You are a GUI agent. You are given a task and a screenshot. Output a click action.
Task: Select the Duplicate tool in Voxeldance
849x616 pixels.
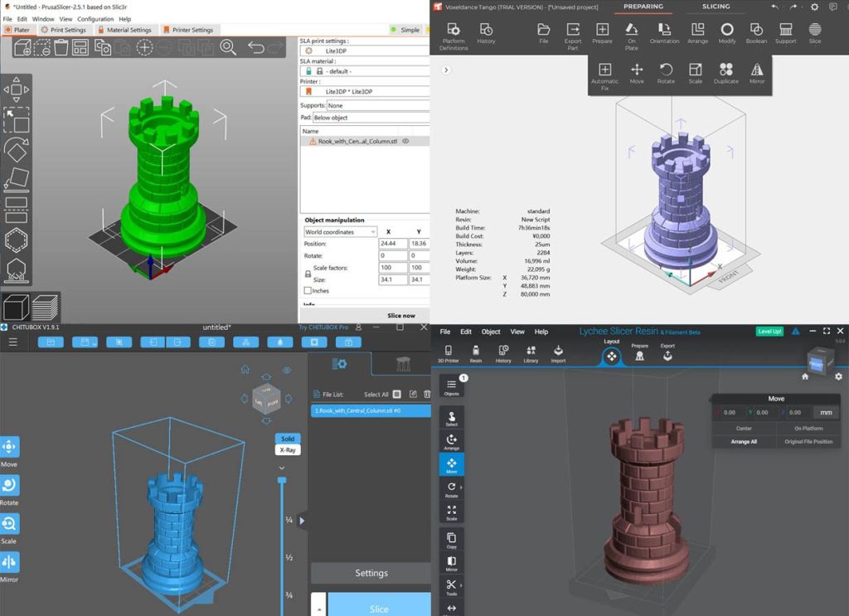pos(725,72)
